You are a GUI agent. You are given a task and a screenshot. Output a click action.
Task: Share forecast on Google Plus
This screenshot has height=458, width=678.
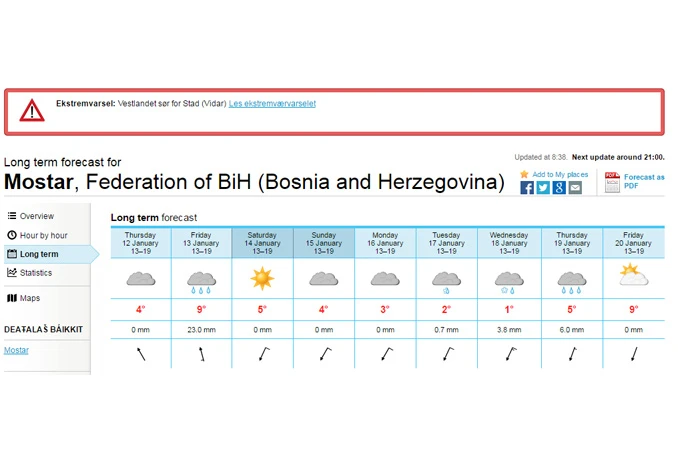tap(559, 187)
